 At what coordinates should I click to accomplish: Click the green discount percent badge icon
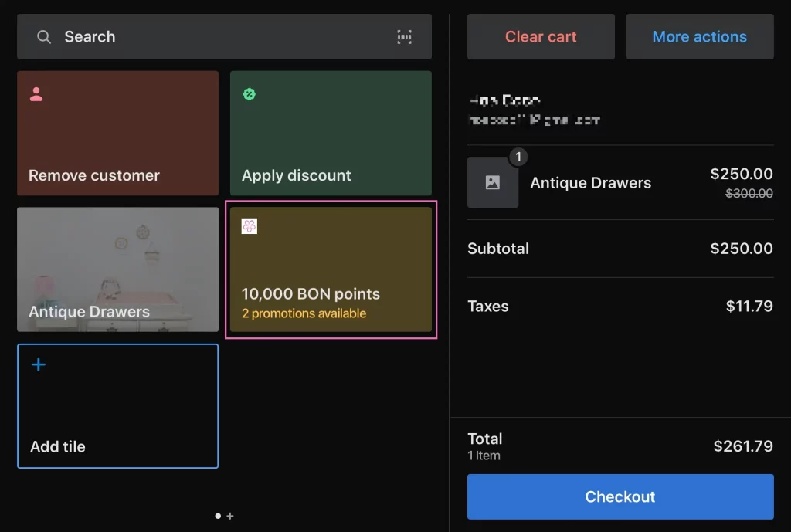pos(250,94)
